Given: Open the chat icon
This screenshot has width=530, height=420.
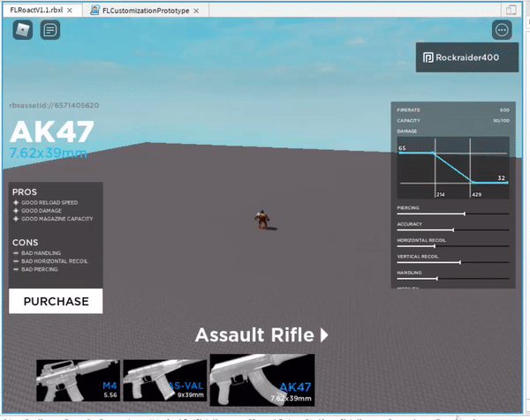Looking at the screenshot, I should coord(50,30).
